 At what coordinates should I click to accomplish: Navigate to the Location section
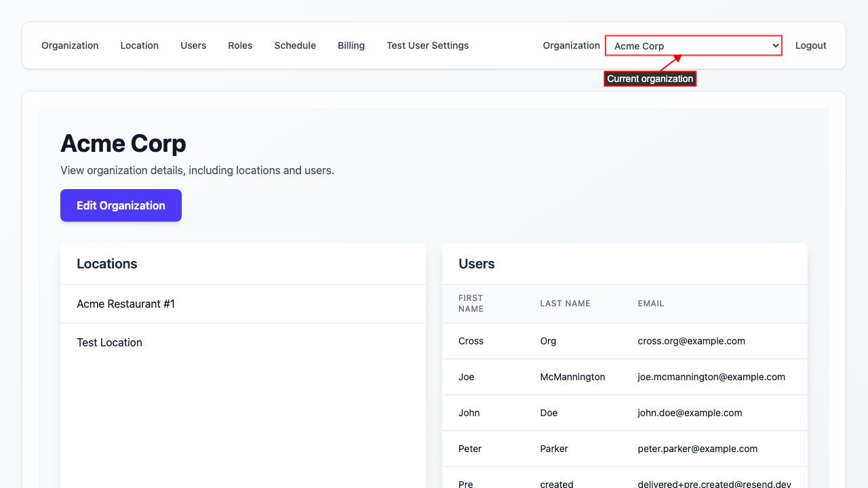[139, 45]
